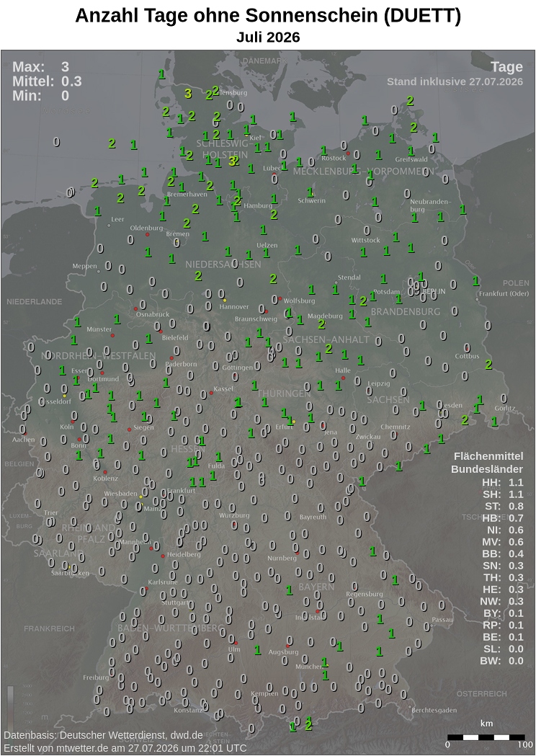Select the 'HH: 1.1' legend row
This screenshot has height=756, width=536.
coord(502,482)
